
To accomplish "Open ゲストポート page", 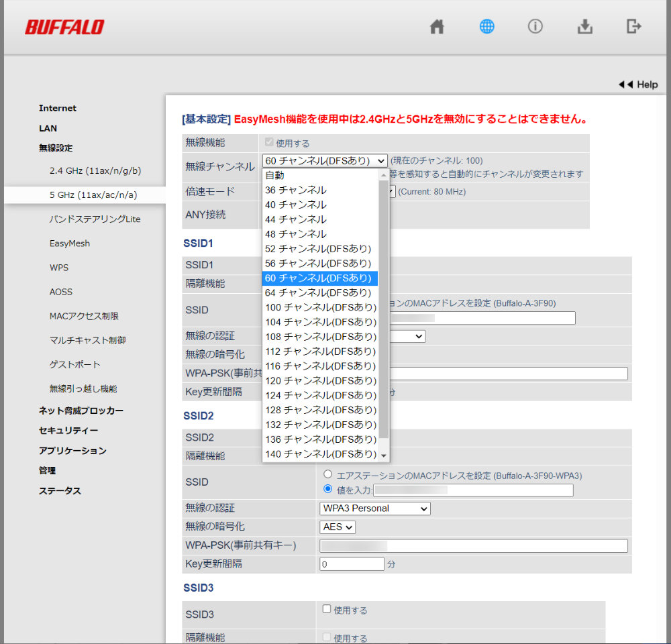I will (x=74, y=364).
